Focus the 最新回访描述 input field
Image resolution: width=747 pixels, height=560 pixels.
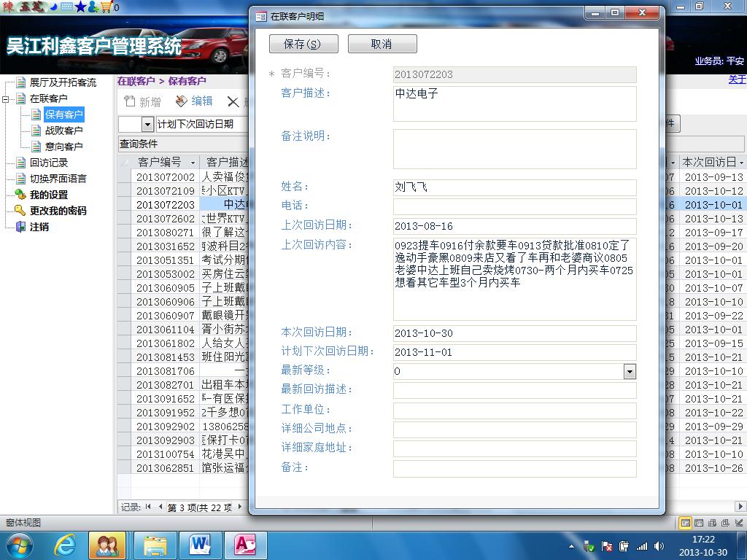pos(514,391)
